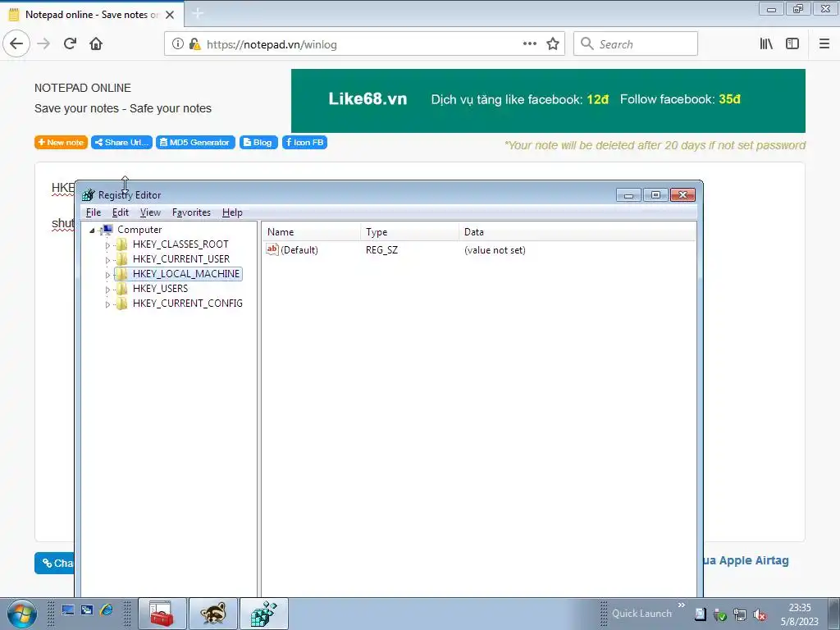Image resolution: width=840 pixels, height=630 pixels.
Task: Collapse the Computer tree node arrow
Action: [x=92, y=231]
